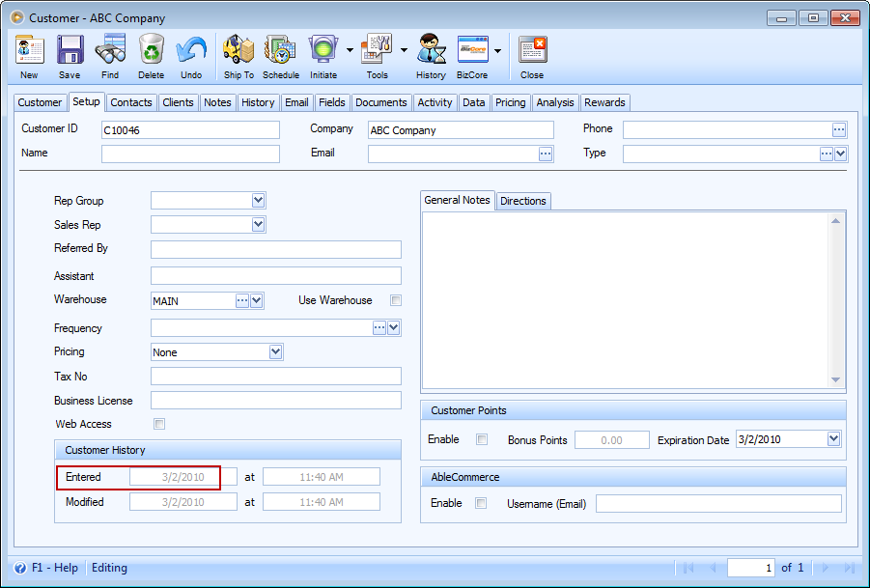
Task: Click the Name input field
Action: (190, 154)
